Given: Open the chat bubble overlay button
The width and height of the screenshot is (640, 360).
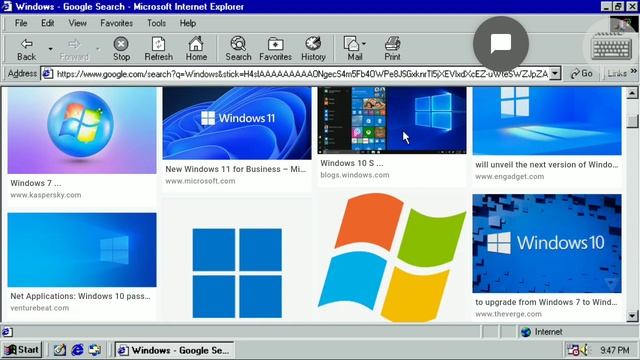Looking at the screenshot, I should click(x=501, y=44).
